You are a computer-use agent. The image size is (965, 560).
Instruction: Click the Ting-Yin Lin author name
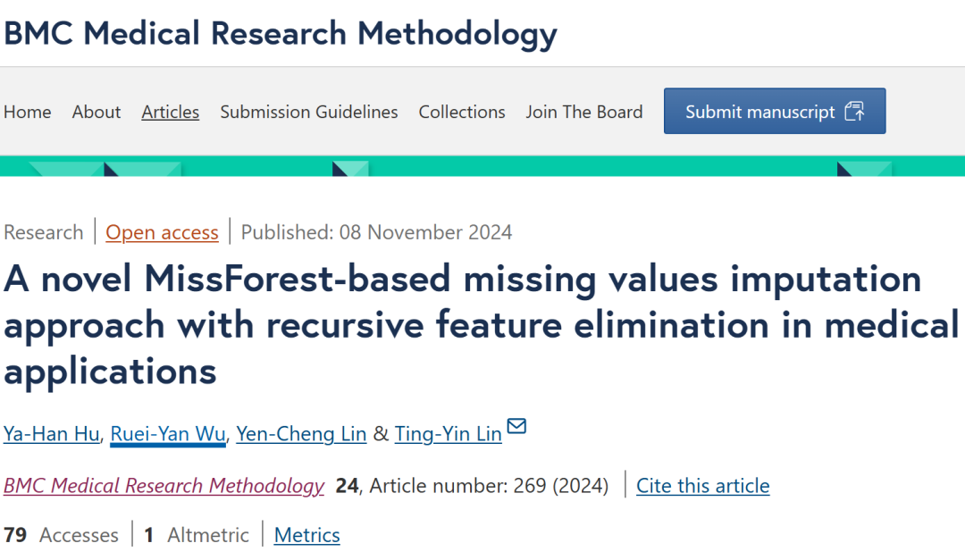448,434
